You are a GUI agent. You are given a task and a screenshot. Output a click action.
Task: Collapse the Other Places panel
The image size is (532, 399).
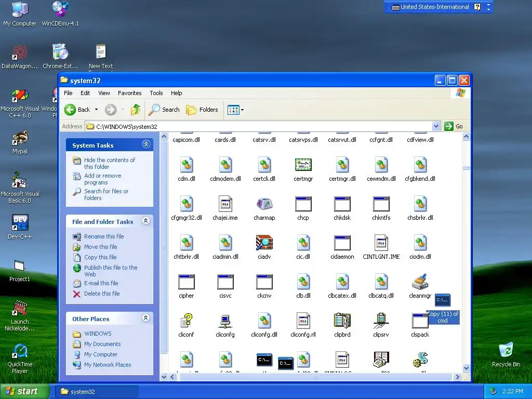tap(146, 318)
